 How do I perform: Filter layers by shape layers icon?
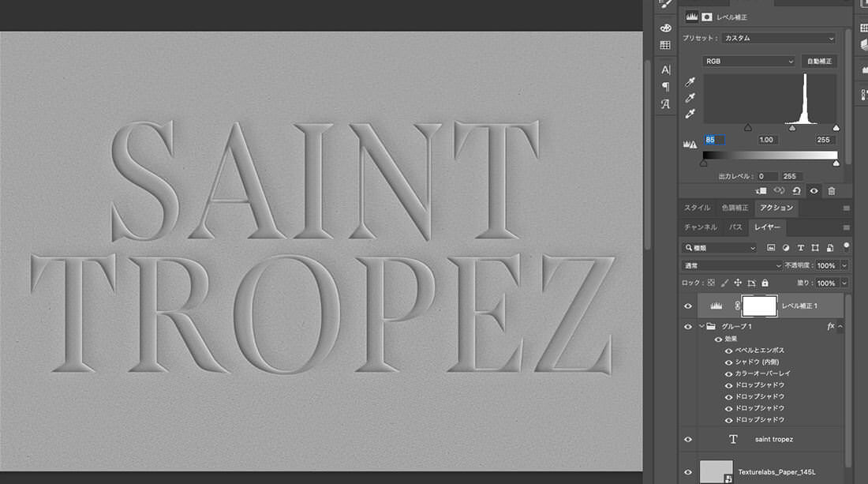[815, 248]
